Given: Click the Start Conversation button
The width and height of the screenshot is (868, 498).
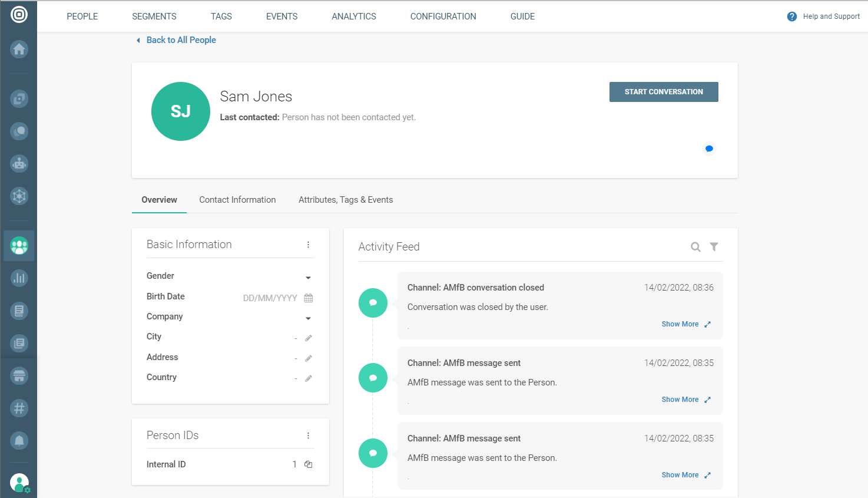Looking at the screenshot, I should click(x=664, y=92).
